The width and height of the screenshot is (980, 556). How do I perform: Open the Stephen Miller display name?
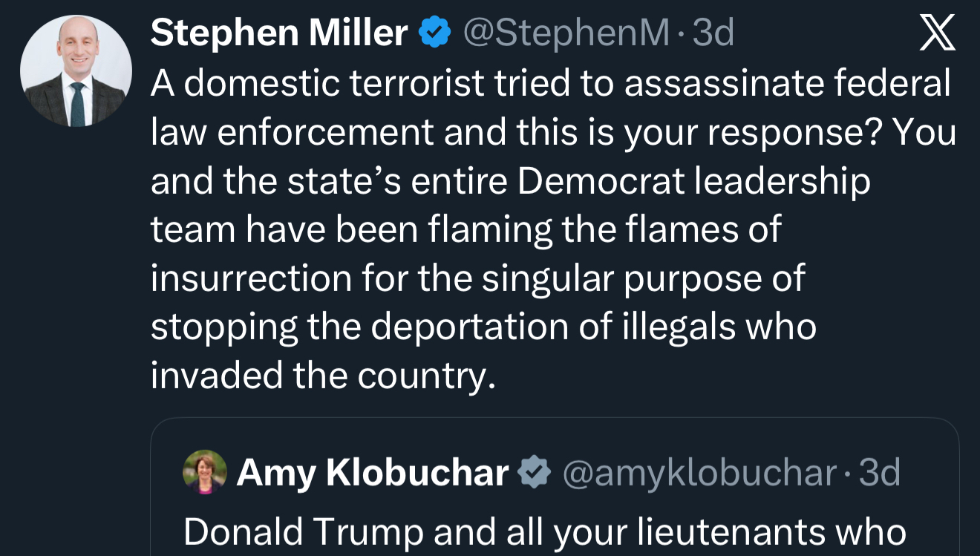coord(279,33)
